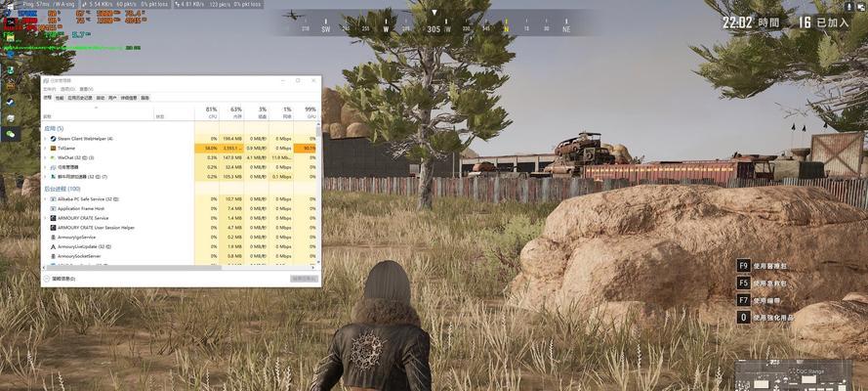Open the 选项 menu in Task Manager
Image resolution: width=868 pixels, height=391 pixels.
point(67,89)
